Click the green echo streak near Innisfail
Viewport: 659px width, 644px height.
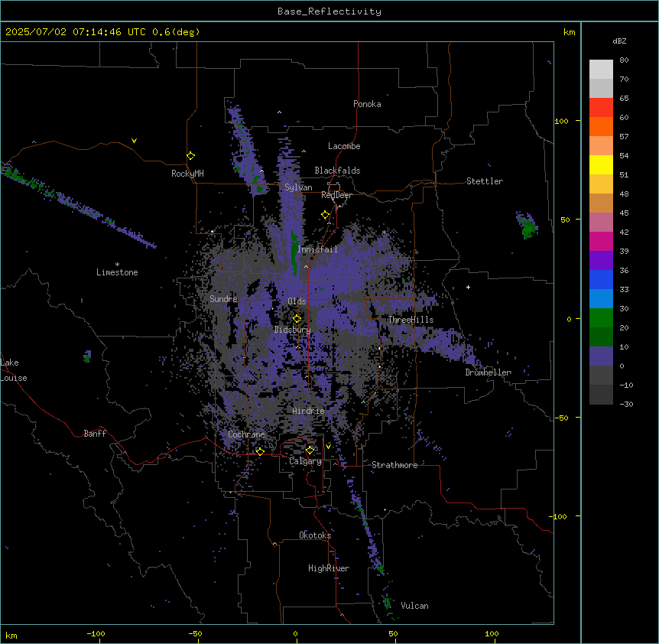click(x=294, y=252)
